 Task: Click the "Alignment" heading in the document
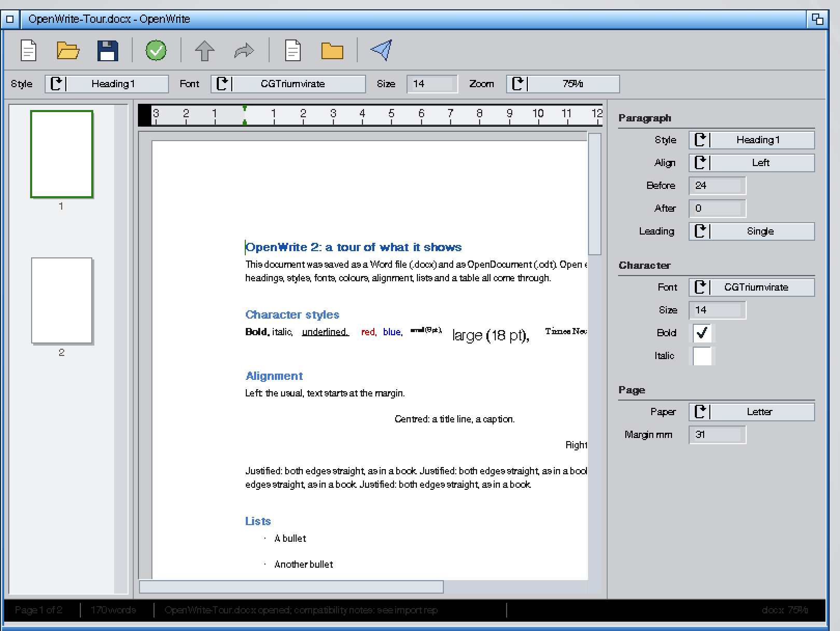pyautogui.click(x=274, y=376)
